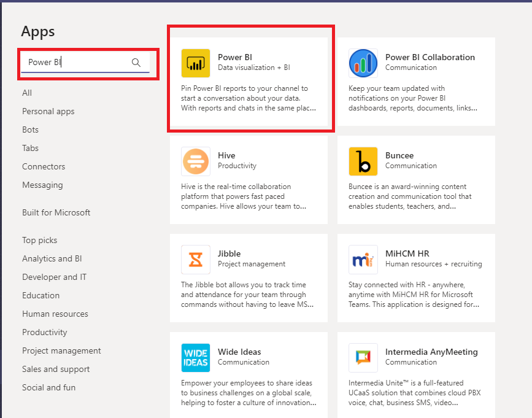Open the Analytics and BI category
Screen dimensions: 532x418
[52, 258]
